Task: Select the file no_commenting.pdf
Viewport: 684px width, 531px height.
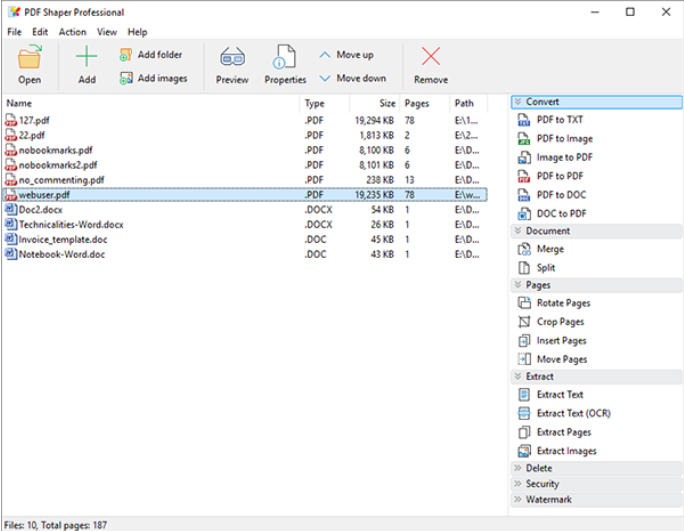Action: coord(61,180)
